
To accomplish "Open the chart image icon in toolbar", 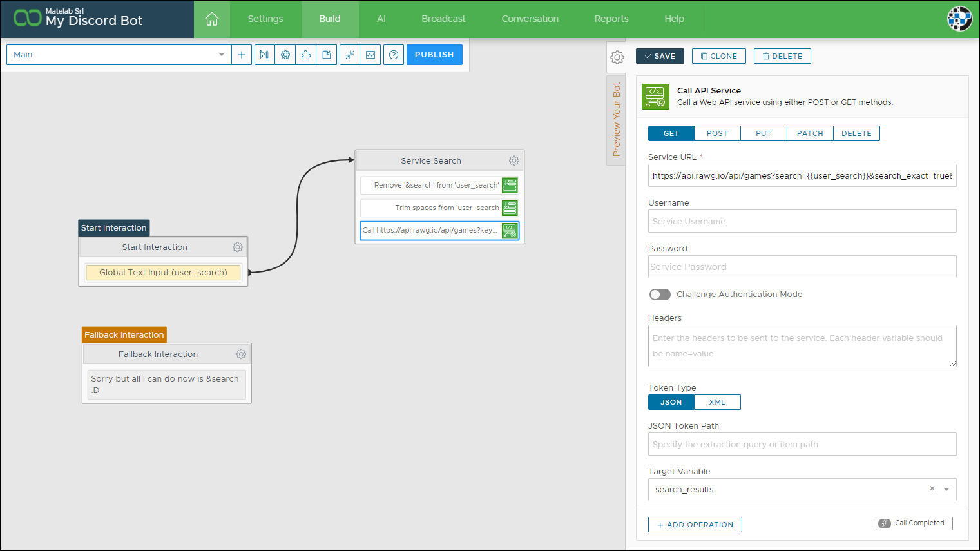I will coord(370,55).
